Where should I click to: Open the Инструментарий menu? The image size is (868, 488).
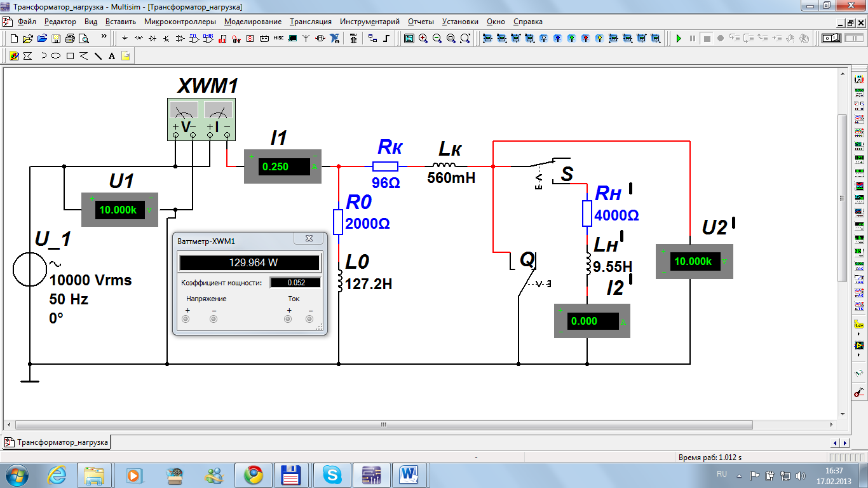[369, 22]
